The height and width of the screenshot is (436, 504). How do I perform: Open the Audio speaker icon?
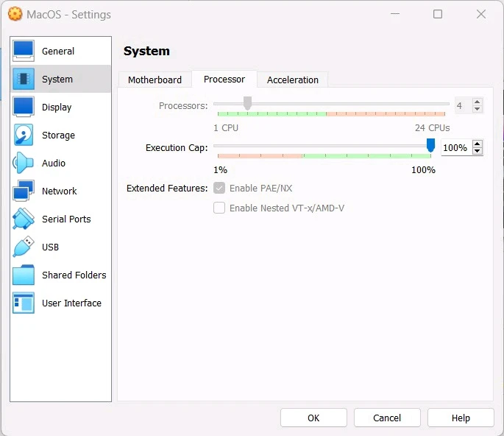coord(23,163)
